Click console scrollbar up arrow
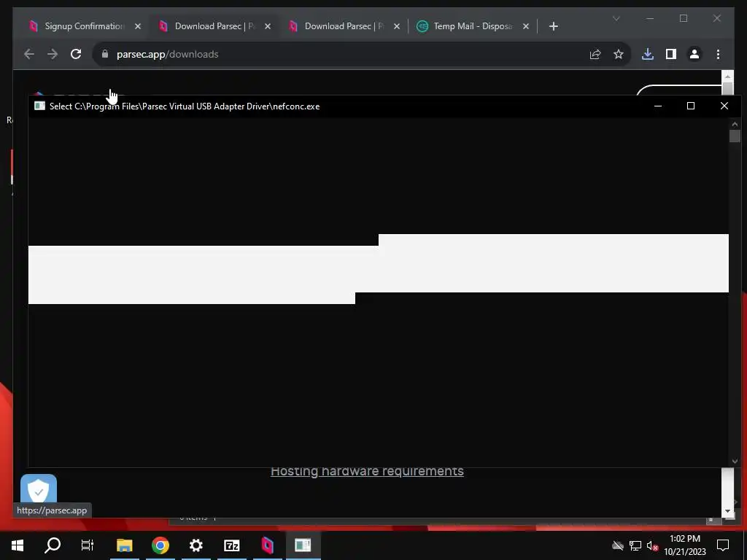 click(735, 124)
